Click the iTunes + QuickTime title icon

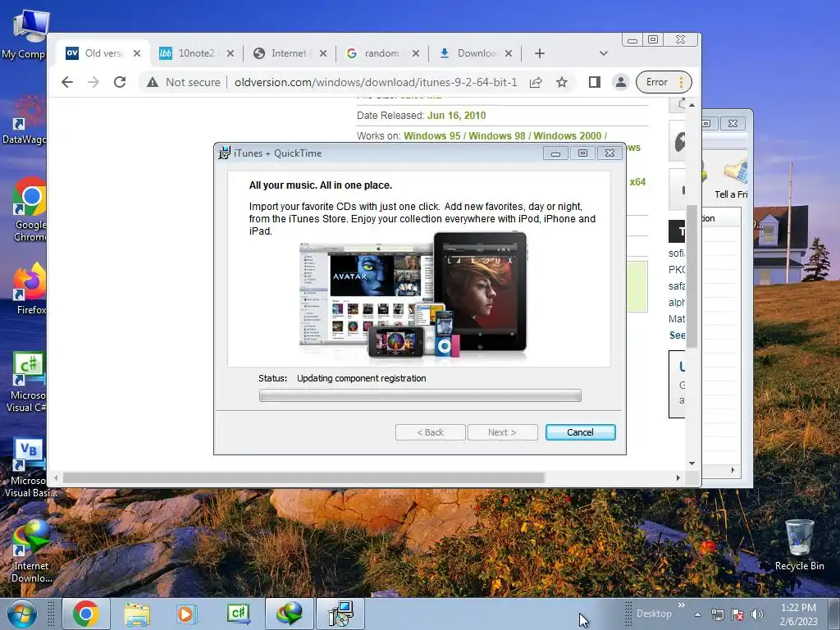[225, 153]
